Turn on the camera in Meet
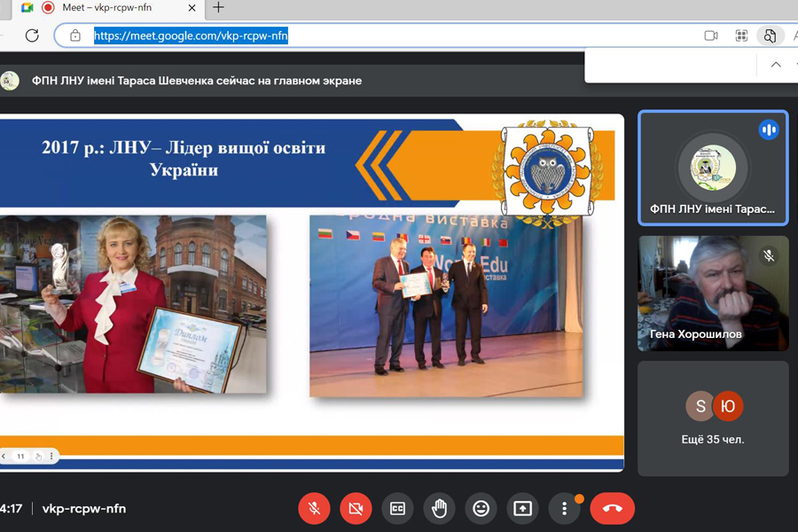798x532 pixels. click(x=356, y=508)
